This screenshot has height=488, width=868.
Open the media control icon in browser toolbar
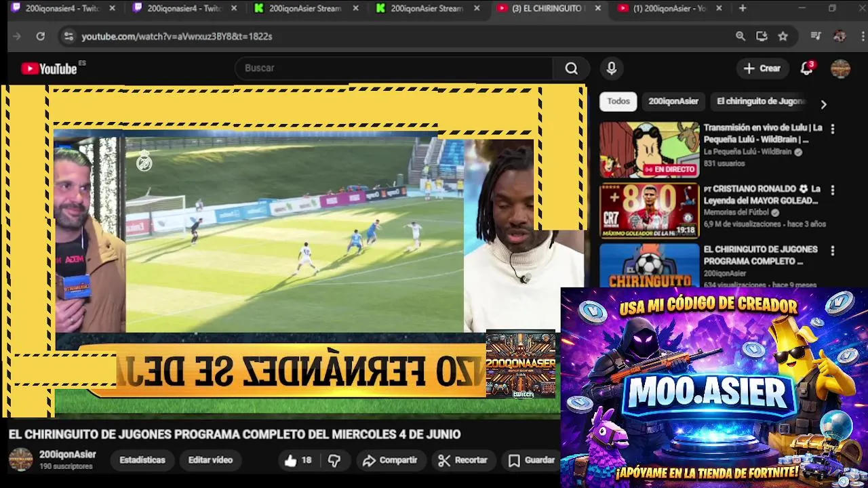816,36
